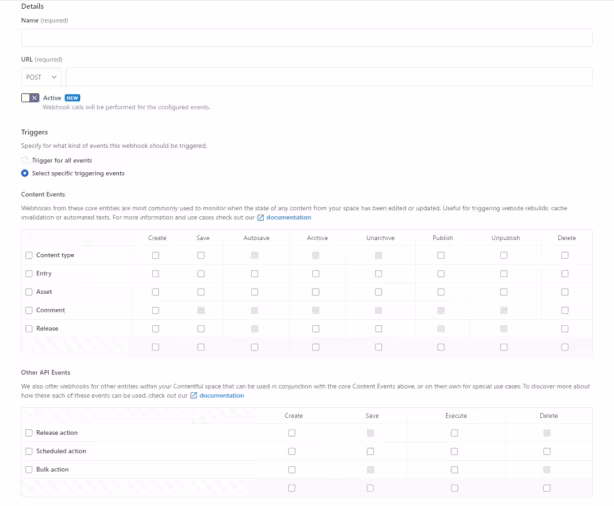Click the webhook Name input field
The image size is (614, 506).
point(307,38)
